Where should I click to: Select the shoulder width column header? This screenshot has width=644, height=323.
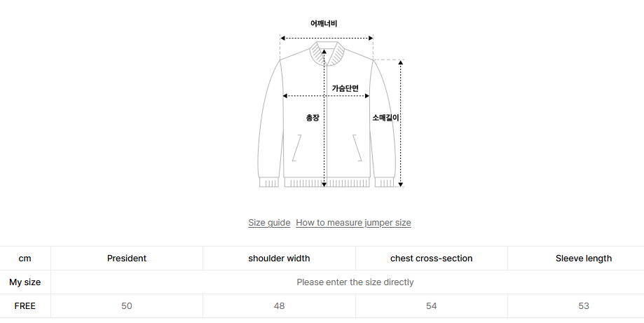point(279,259)
